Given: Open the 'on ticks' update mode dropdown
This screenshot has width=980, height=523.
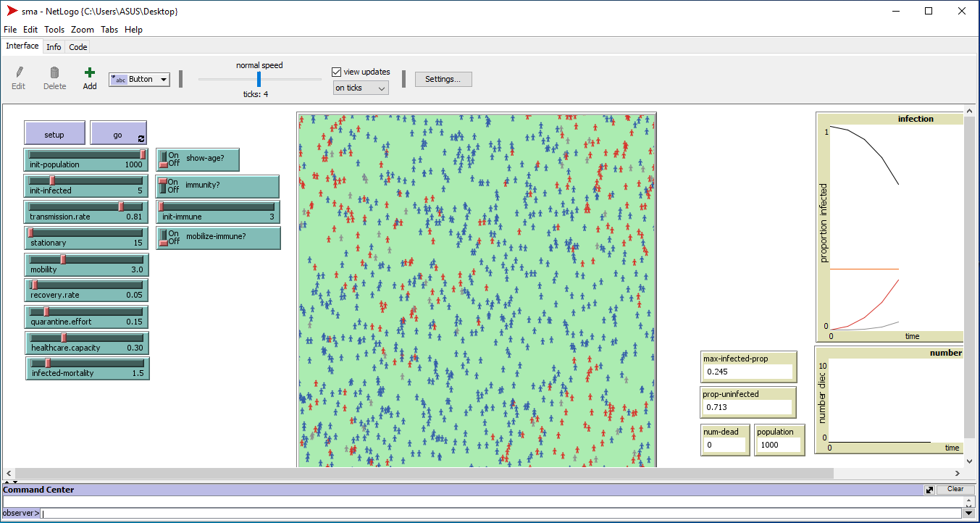Looking at the screenshot, I should [x=361, y=88].
